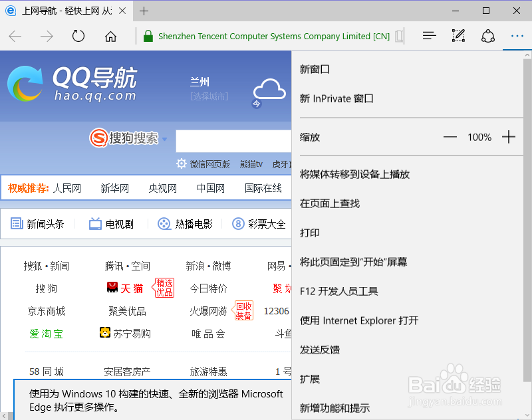Open the 58同城 link
Screen dimensions: 532x420
[46, 371]
